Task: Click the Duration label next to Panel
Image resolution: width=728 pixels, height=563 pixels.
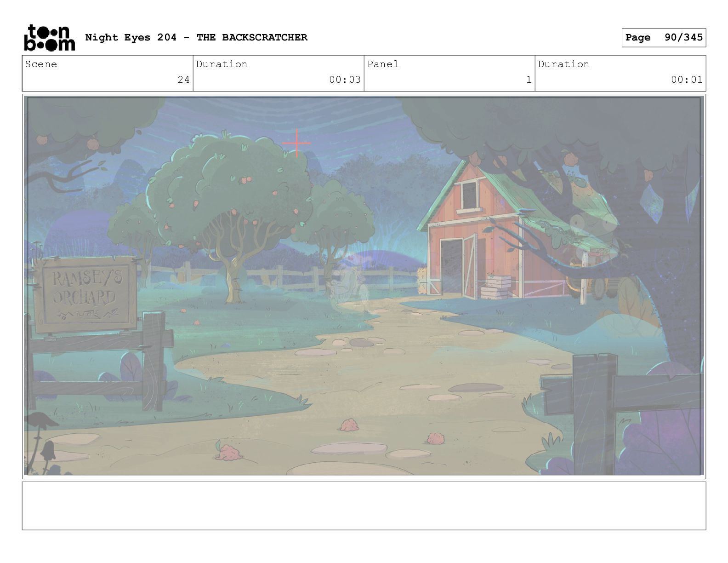Action: point(563,64)
